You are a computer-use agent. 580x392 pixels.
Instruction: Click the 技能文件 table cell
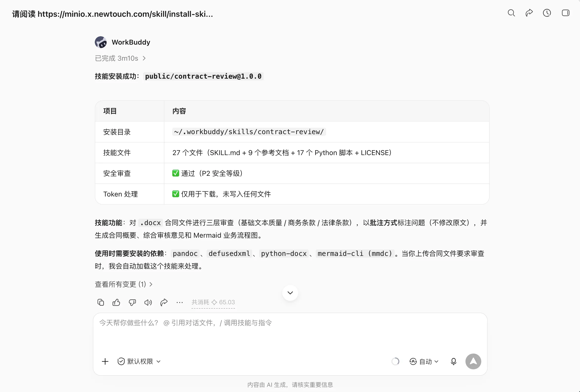click(130, 153)
